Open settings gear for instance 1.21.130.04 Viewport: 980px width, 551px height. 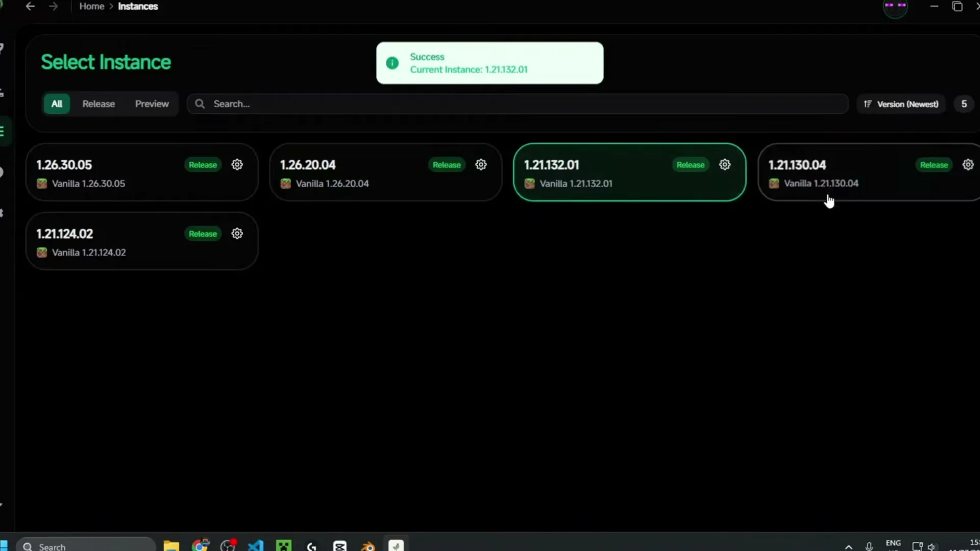(968, 165)
